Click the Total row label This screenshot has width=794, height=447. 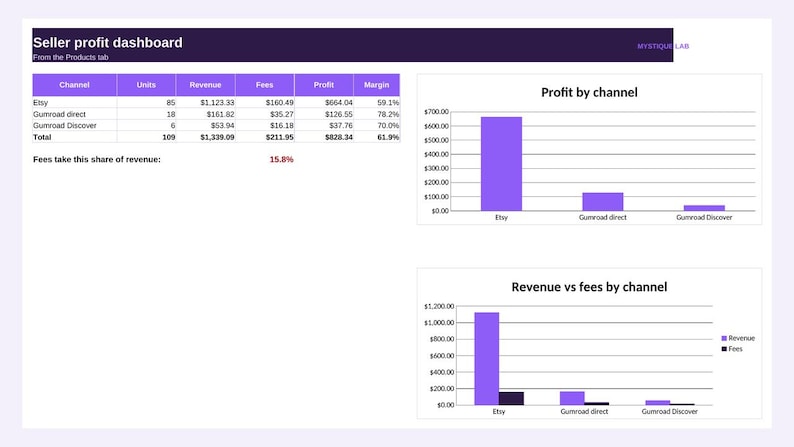click(74, 137)
